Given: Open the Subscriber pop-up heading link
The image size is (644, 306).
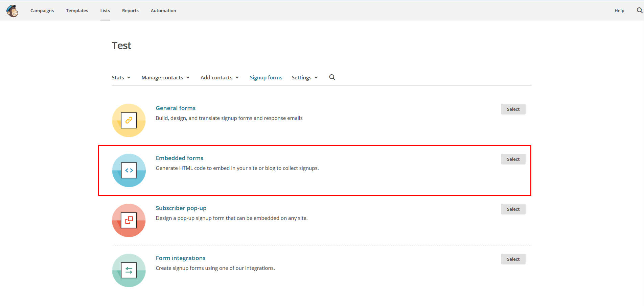Looking at the screenshot, I should click(x=181, y=208).
